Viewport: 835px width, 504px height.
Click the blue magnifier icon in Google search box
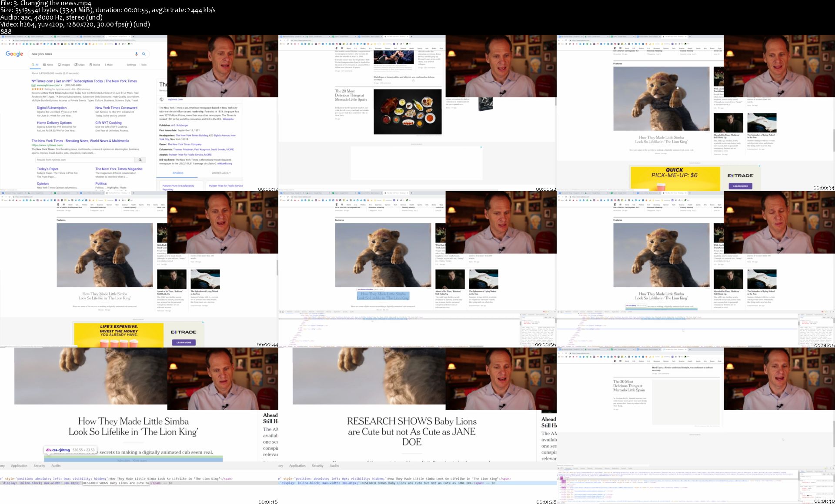point(144,54)
